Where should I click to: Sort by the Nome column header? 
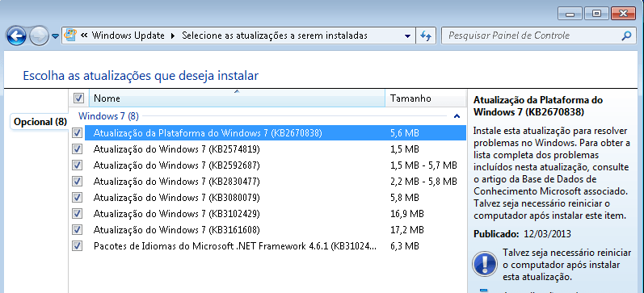point(237,98)
